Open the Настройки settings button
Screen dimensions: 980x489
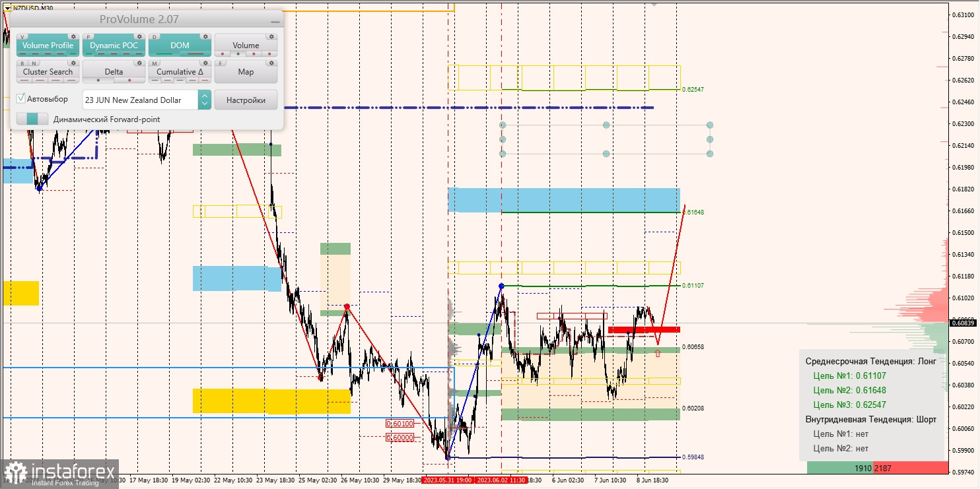click(246, 100)
